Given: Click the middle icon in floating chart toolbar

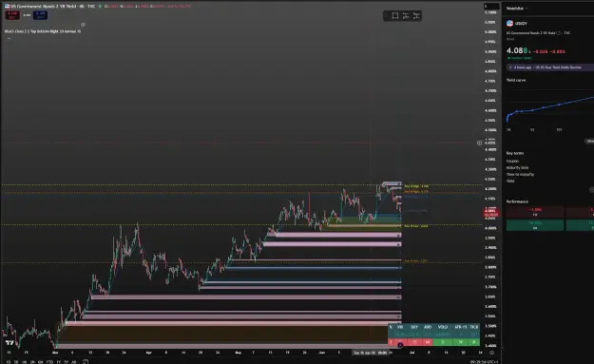Looking at the screenshot, I should click(406, 15).
